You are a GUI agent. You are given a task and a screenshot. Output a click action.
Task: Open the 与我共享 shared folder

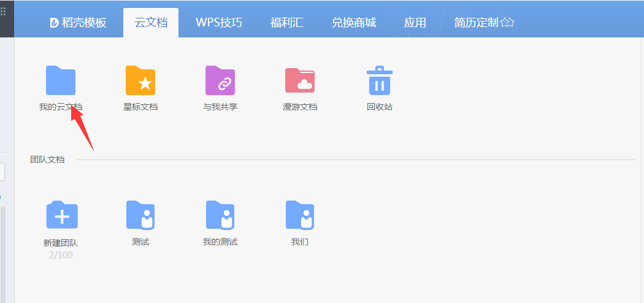coord(220,81)
